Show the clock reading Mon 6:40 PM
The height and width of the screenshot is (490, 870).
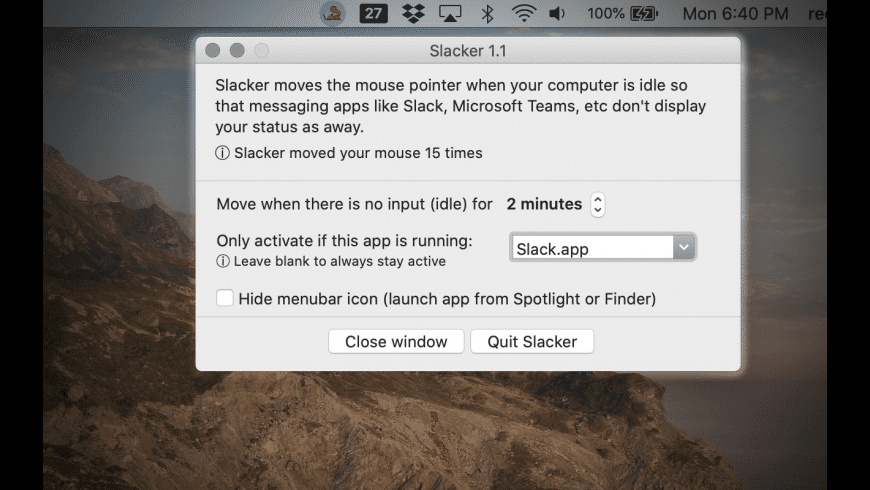coord(735,13)
